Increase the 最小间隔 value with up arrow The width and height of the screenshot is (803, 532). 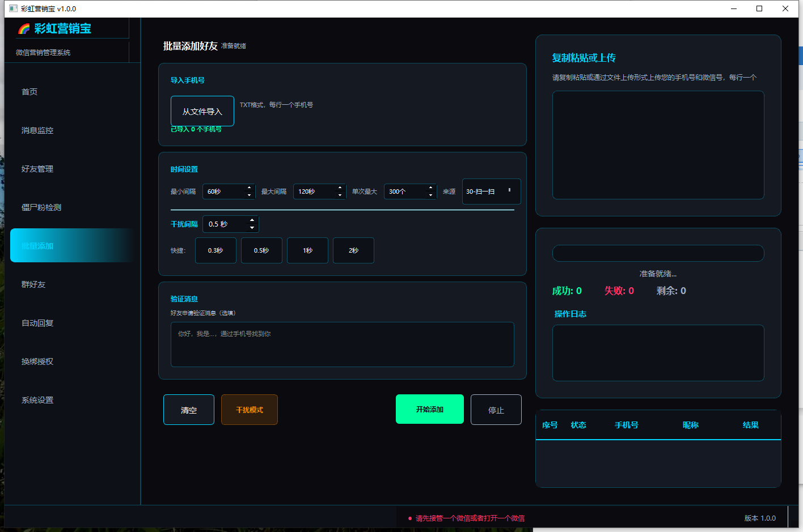pos(249,188)
